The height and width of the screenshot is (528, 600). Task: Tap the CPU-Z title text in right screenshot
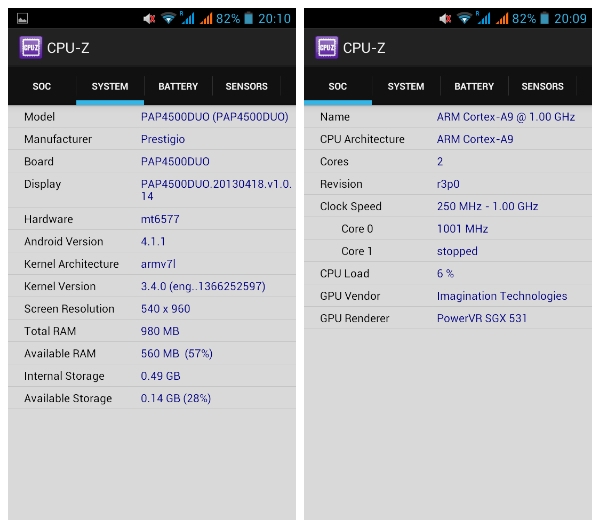[x=364, y=48]
